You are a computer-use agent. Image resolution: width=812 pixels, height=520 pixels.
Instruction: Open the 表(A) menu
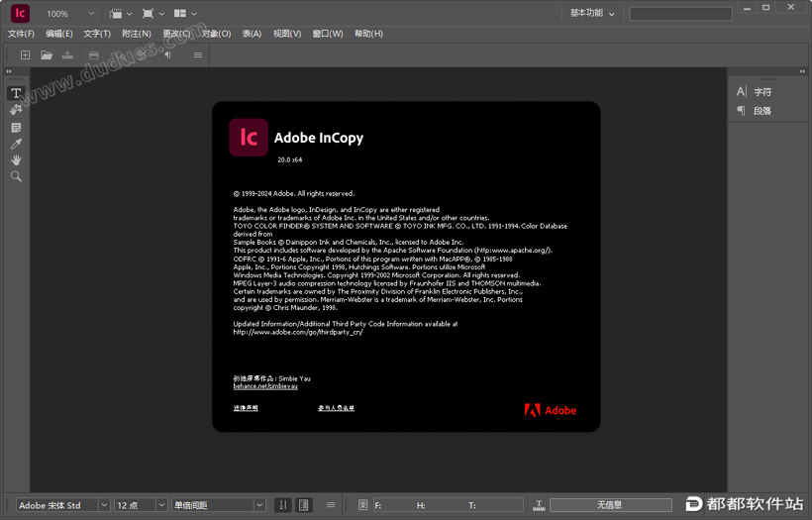point(252,34)
